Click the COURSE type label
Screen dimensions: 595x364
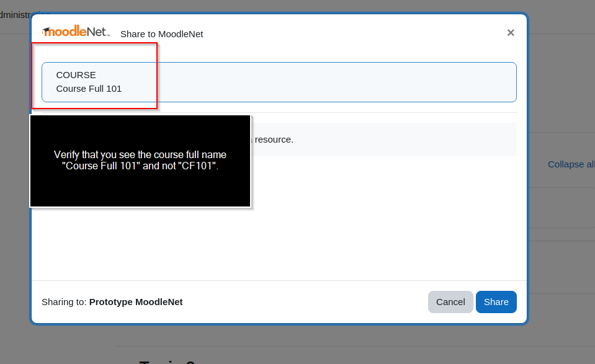[76, 75]
